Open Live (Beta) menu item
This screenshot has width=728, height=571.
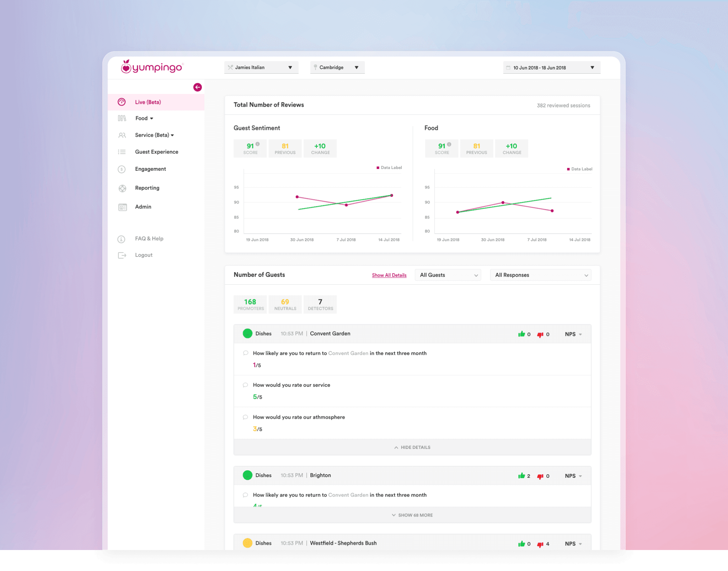[x=148, y=102]
